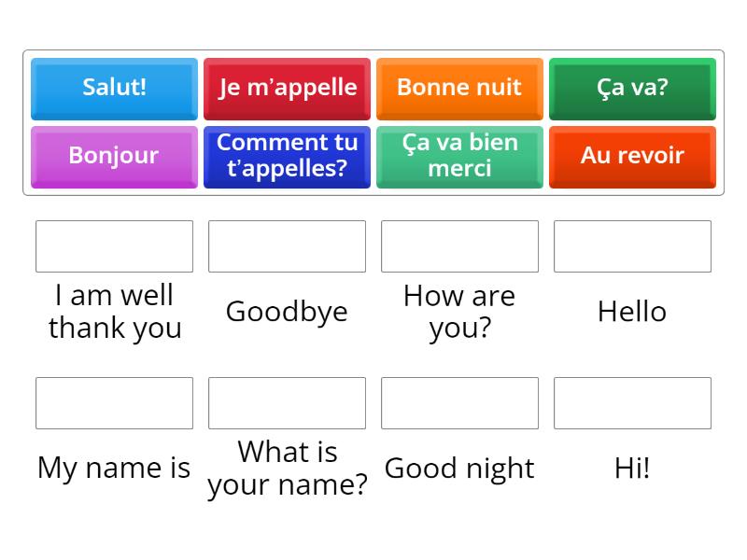This screenshot has width=747, height=560.
Task: Select the 'Salut!' word tile
Action: tap(114, 89)
